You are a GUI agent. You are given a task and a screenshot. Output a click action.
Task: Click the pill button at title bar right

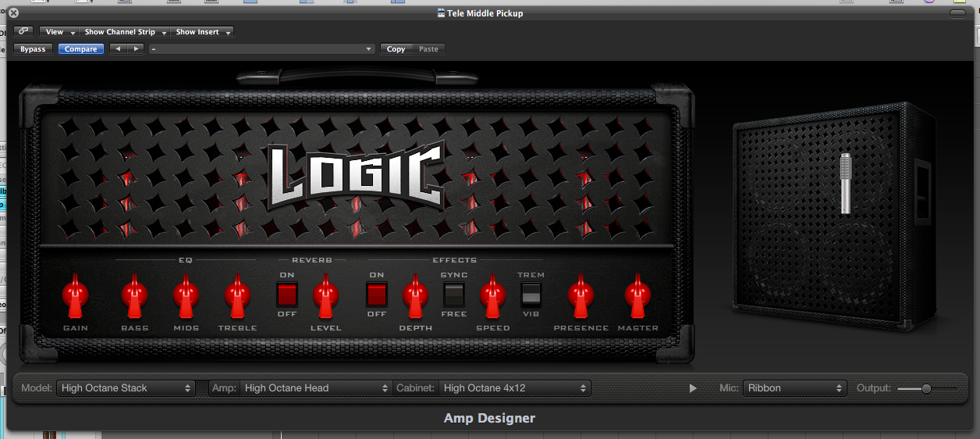click(957, 13)
